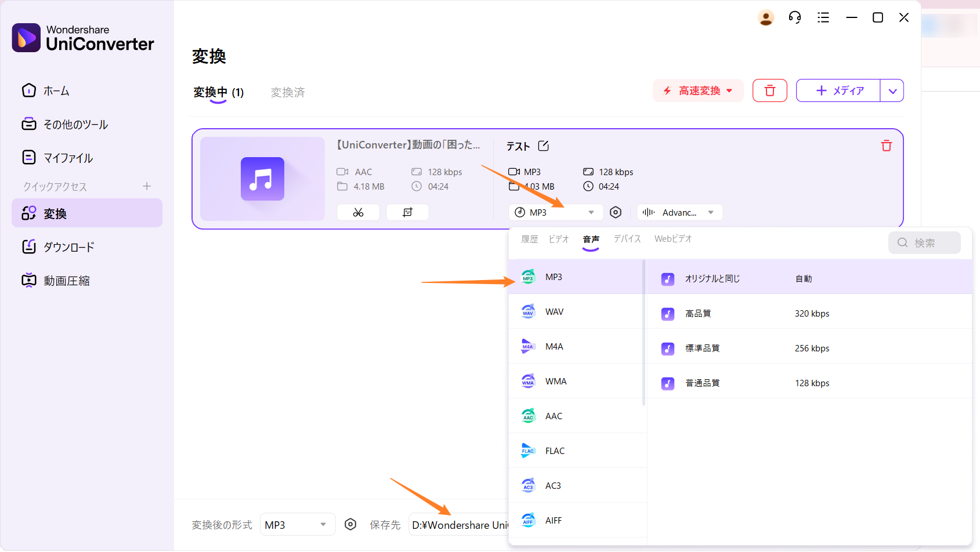Image resolution: width=980 pixels, height=552 pixels.
Task: Open the support headset icon
Action: [x=795, y=17]
